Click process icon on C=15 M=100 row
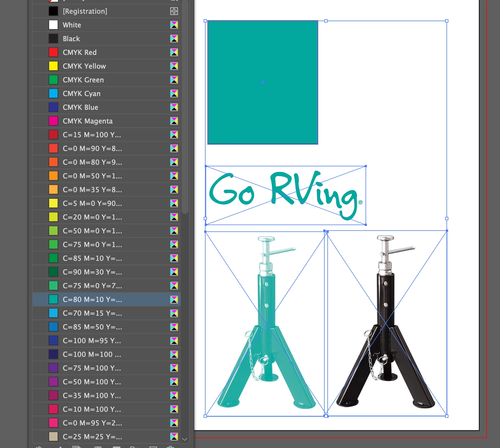Viewport: 500px width, 448px height. click(x=174, y=135)
